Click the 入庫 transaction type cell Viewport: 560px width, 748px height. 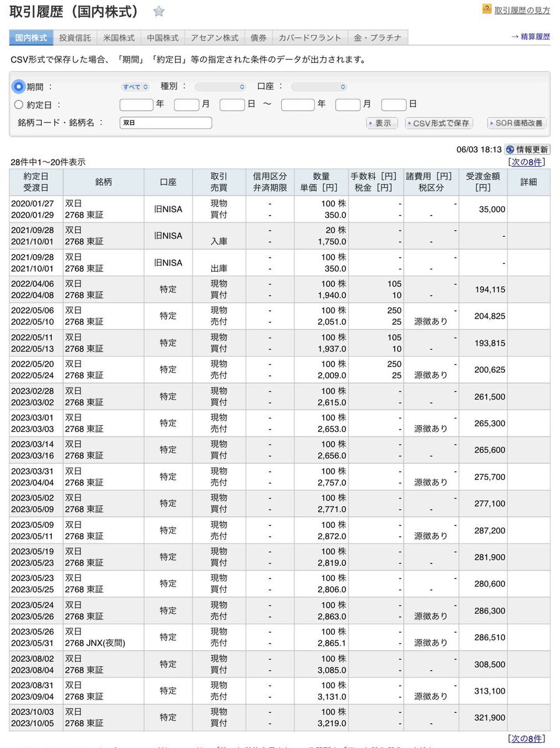click(x=219, y=242)
